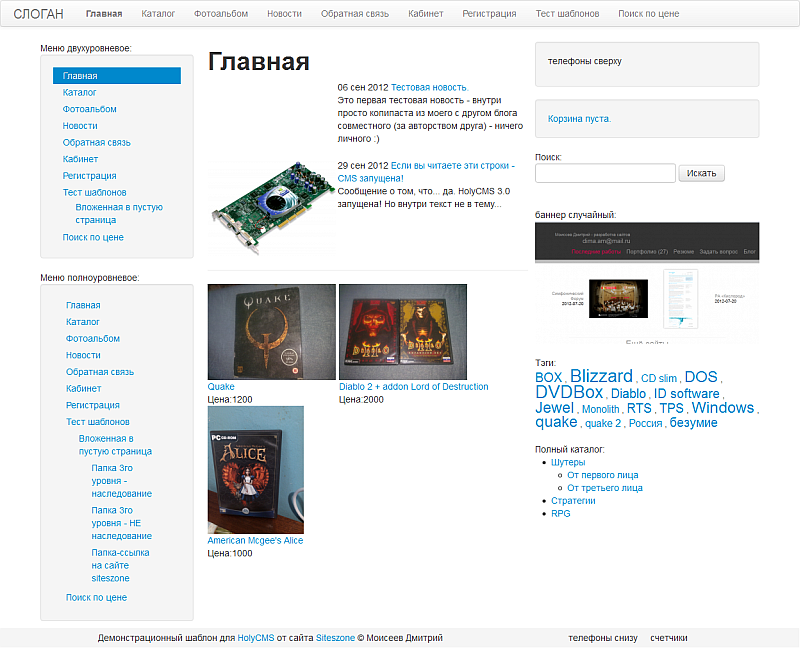Open Фотоальбом in top navigation bar
This screenshot has height=648, width=800.
(x=221, y=14)
